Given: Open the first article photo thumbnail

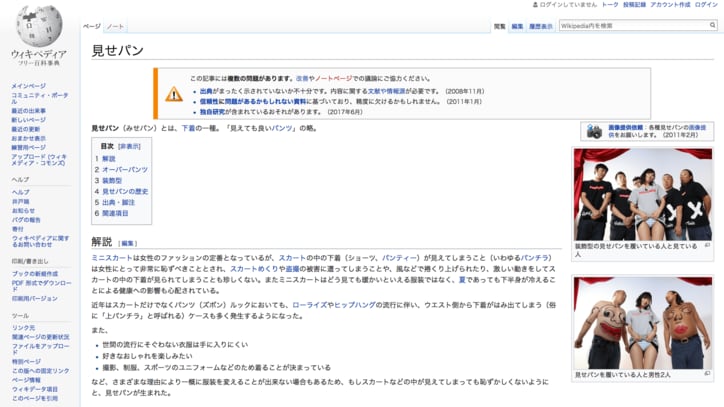Looking at the screenshot, I should [643, 194].
